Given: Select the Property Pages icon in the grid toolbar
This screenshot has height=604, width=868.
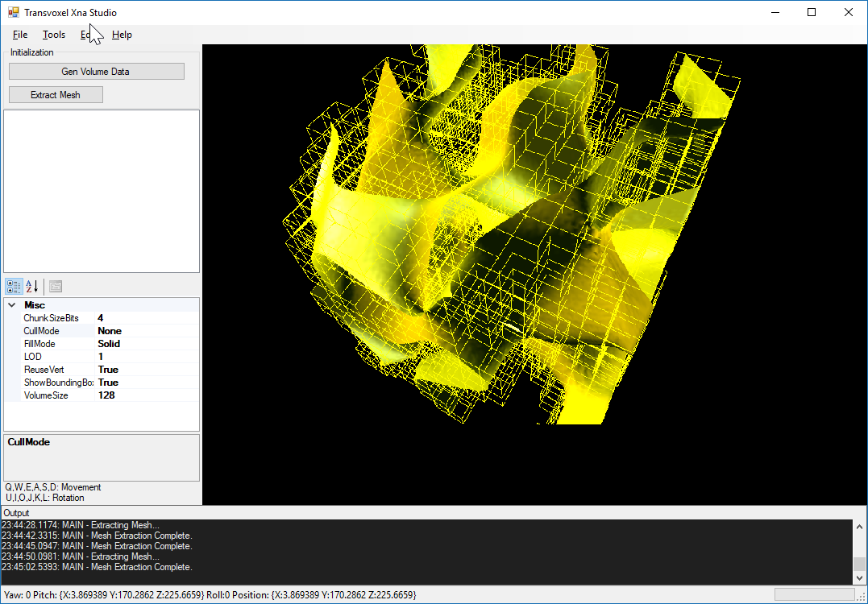Looking at the screenshot, I should 54,286.
